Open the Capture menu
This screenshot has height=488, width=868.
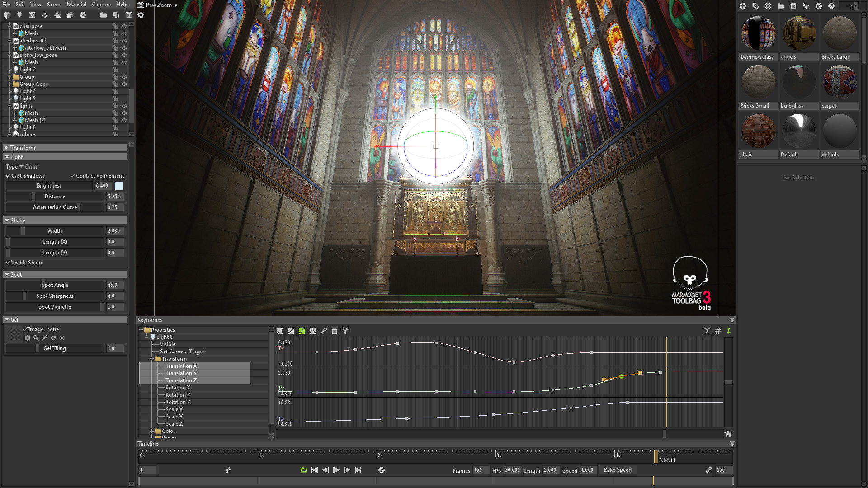(x=100, y=5)
